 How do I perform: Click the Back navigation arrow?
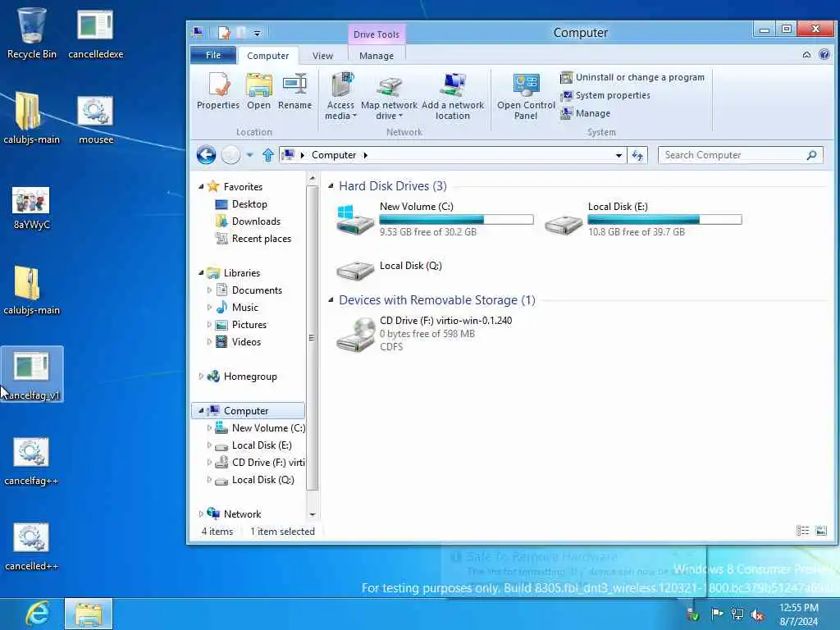pos(206,155)
